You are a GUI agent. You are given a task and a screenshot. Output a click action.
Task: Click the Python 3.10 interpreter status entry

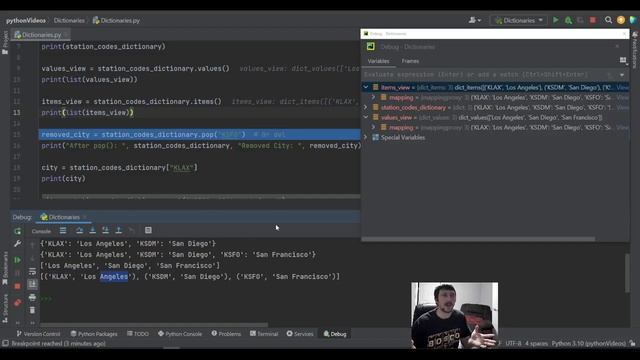coord(589,344)
